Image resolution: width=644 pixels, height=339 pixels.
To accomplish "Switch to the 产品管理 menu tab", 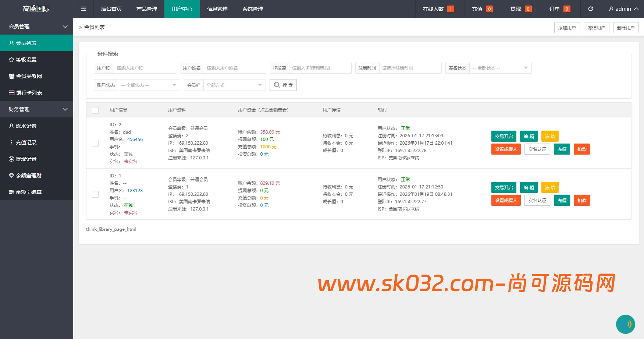I will click(146, 8).
